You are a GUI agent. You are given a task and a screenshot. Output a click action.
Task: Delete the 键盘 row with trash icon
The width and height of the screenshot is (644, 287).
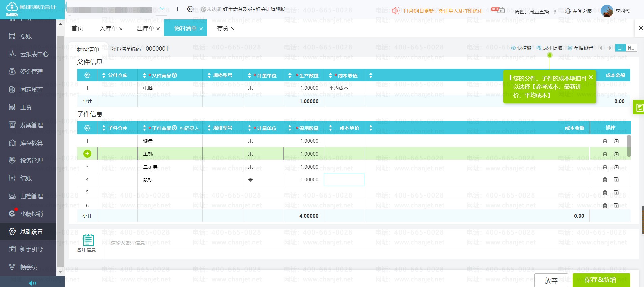[x=605, y=141]
